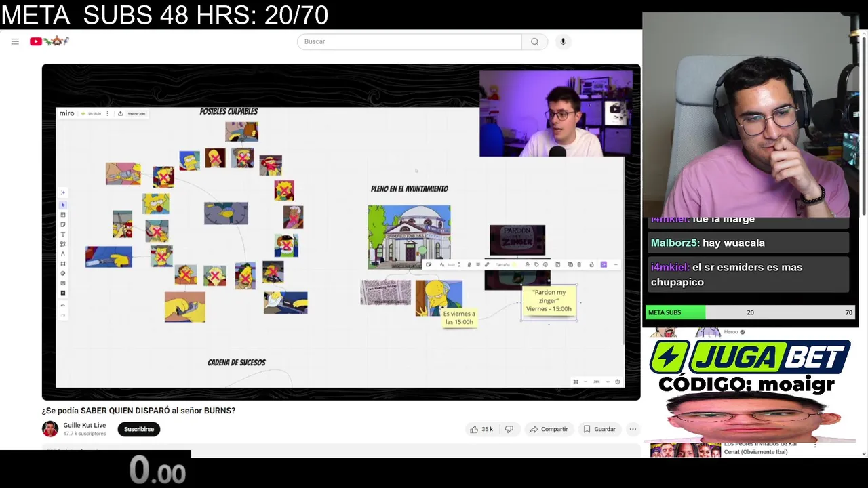Click the Miro undo arrow
868x488 pixels.
pos(63,306)
